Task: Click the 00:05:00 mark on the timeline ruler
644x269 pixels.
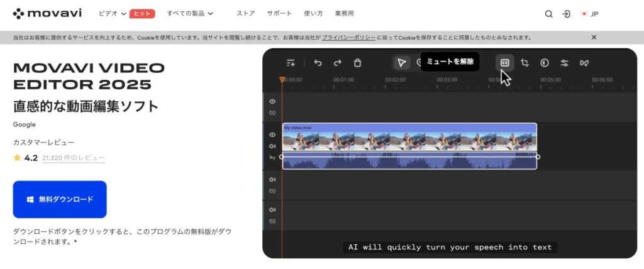Action: click(x=550, y=80)
